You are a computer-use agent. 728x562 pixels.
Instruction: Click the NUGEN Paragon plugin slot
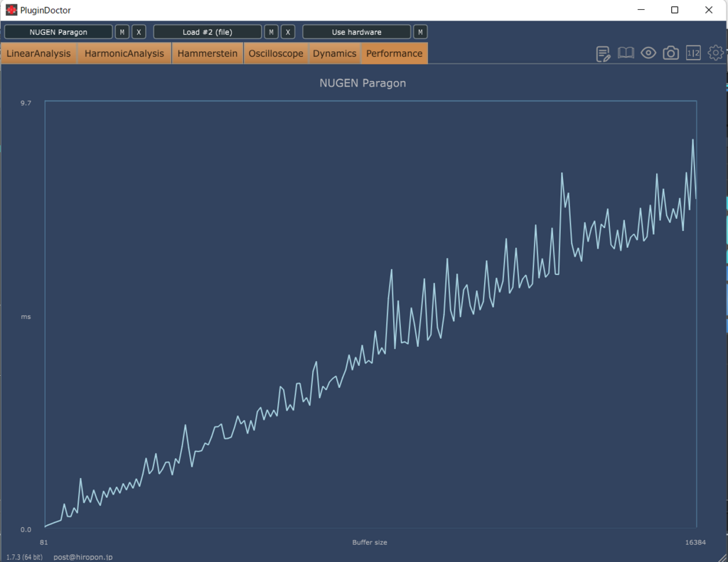58,32
